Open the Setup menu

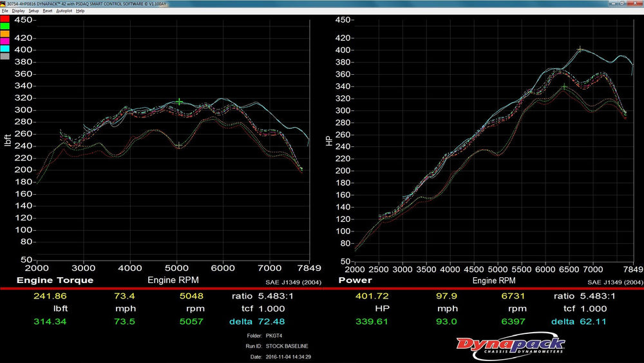33,11
